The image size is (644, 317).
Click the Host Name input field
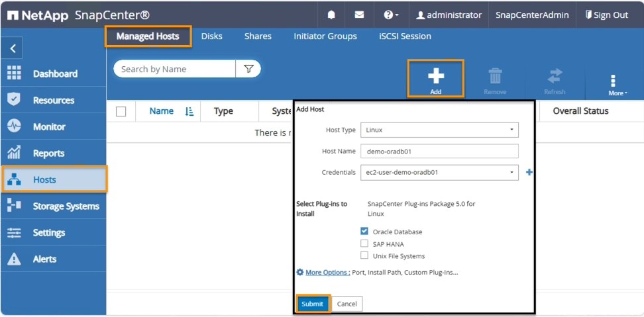439,151
